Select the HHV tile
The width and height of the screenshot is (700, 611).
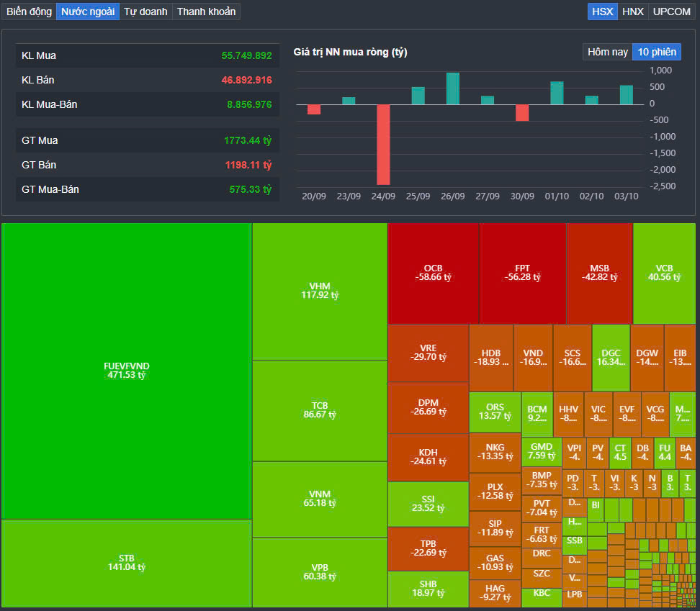coord(568,414)
